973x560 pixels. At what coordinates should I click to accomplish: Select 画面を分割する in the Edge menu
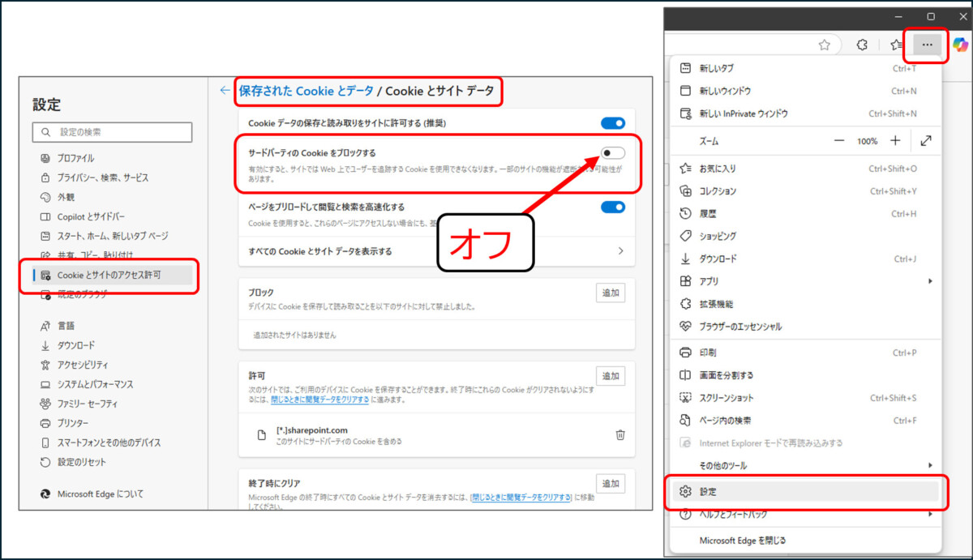(x=806, y=375)
